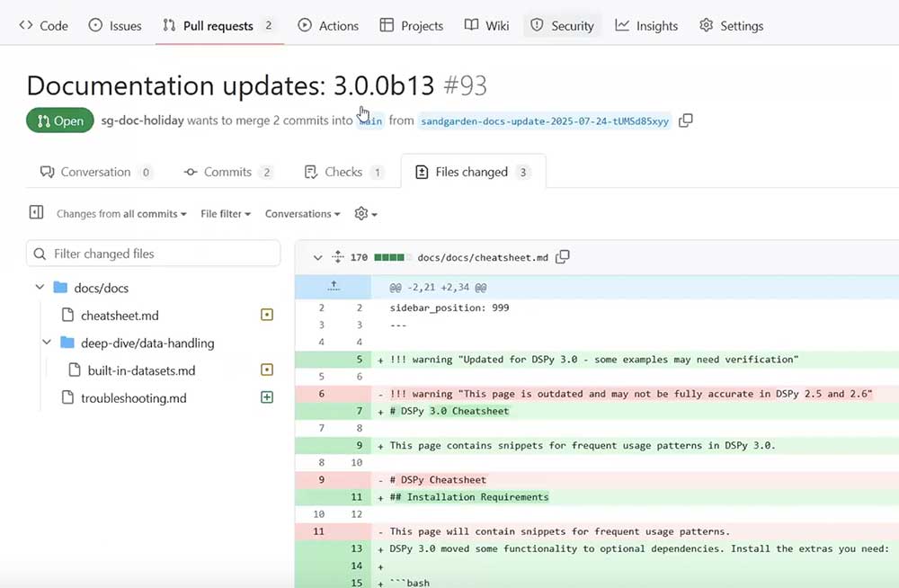Open the Conversations dropdown
Screen dimensions: 899x588
tap(303, 214)
